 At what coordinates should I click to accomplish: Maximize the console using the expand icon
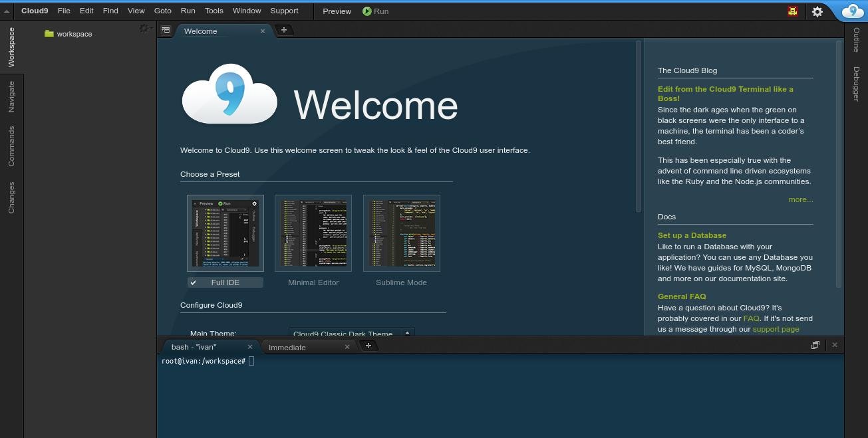[x=815, y=345]
